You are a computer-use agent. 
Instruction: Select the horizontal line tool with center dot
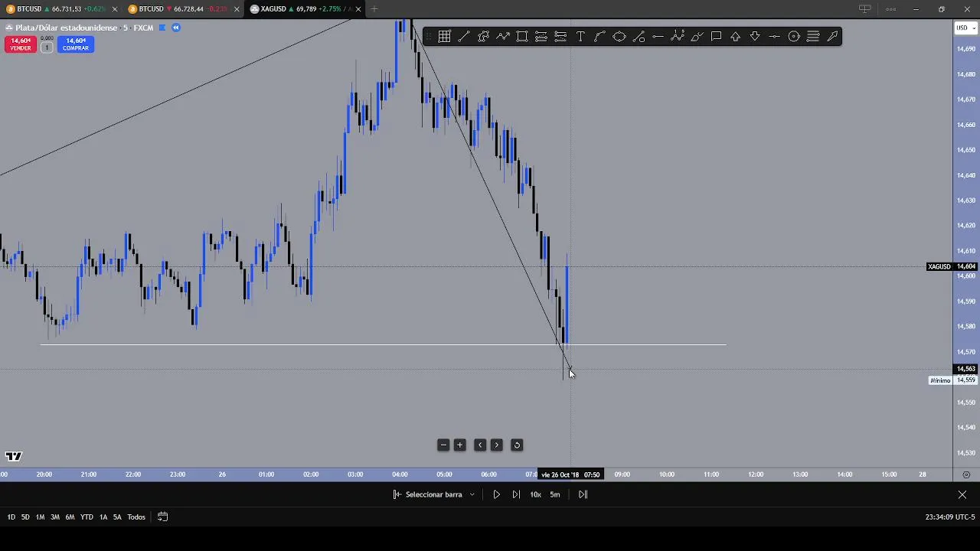(774, 36)
